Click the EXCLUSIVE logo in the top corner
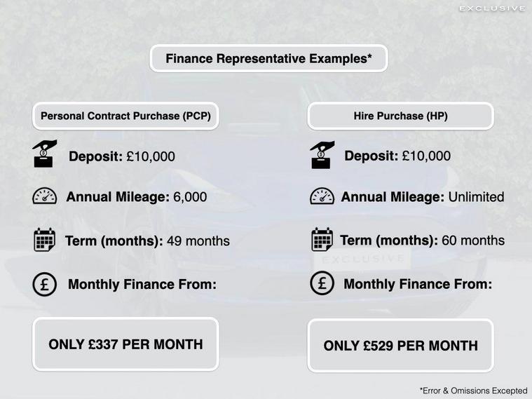Viewport: 532px width, 399px height. tap(492, 8)
